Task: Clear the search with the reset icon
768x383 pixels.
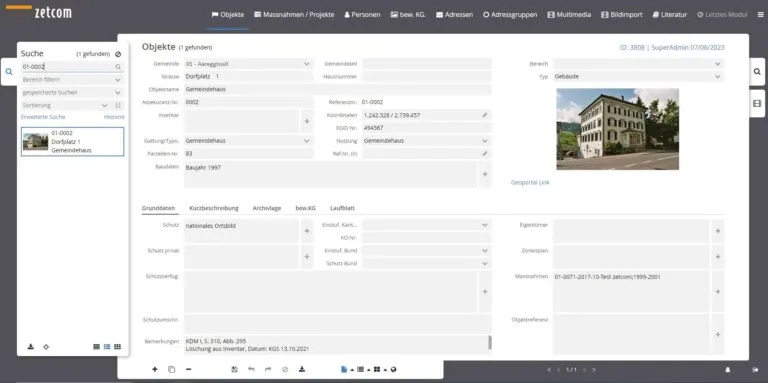Action: point(118,54)
